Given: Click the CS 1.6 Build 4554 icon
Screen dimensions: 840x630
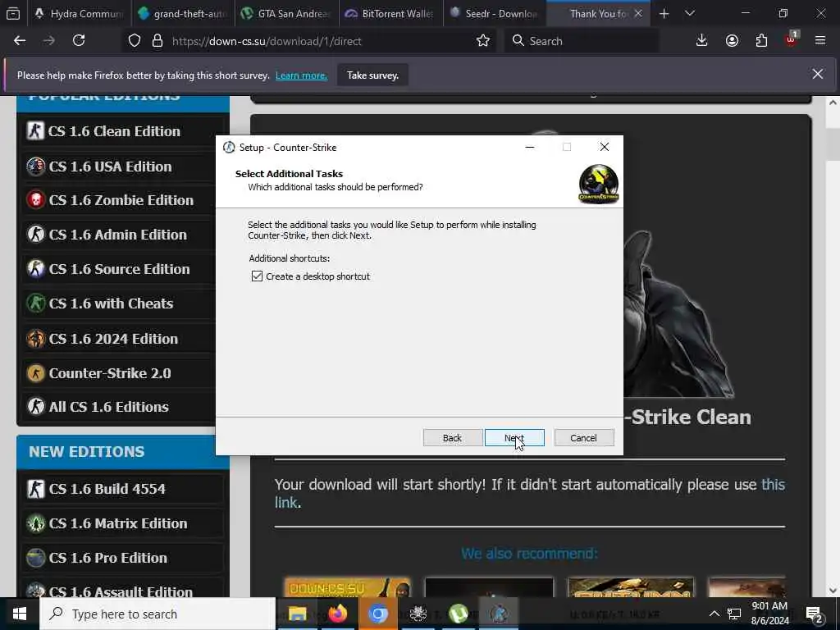Looking at the screenshot, I should tap(36, 489).
